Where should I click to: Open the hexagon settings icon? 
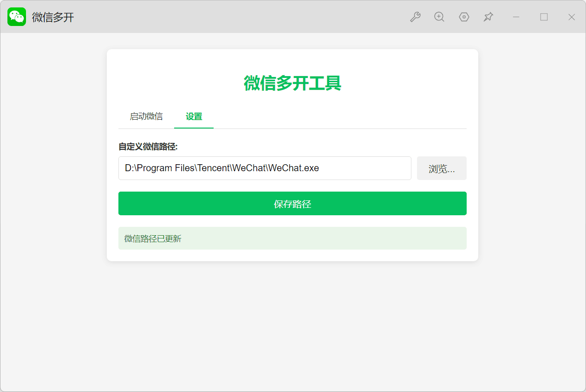tap(464, 17)
